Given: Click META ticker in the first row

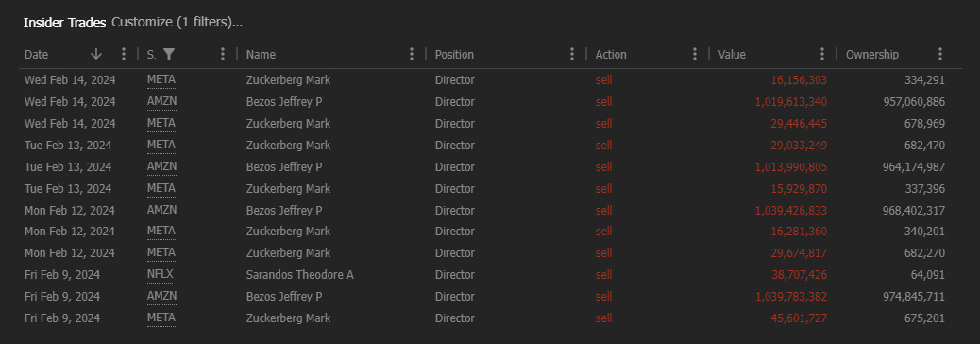Looking at the screenshot, I should [x=161, y=80].
